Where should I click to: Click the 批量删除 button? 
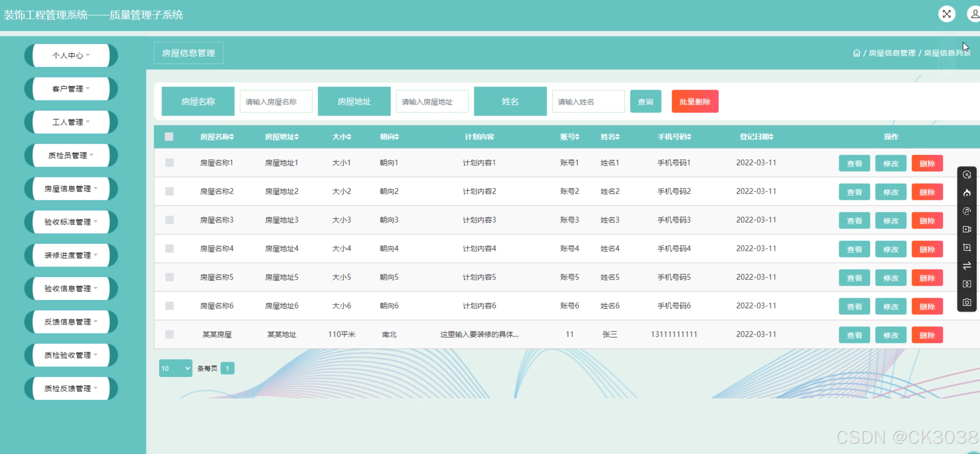(695, 102)
